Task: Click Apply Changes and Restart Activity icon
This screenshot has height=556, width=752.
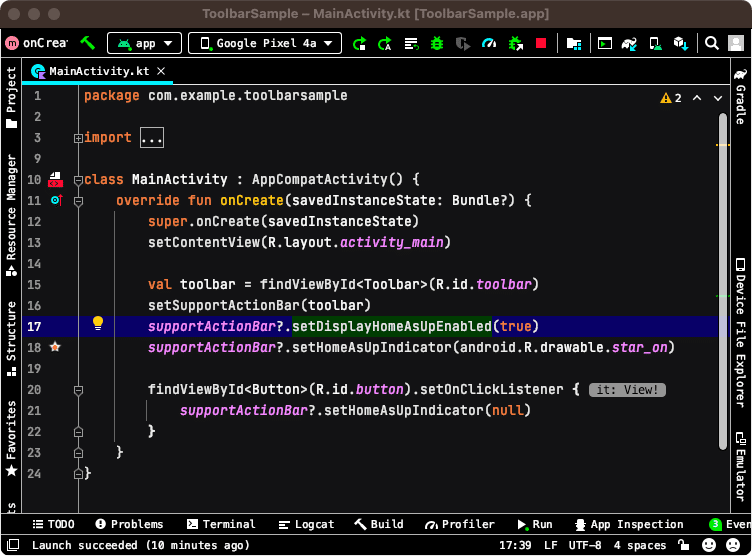Action: click(x=385, y=44)
